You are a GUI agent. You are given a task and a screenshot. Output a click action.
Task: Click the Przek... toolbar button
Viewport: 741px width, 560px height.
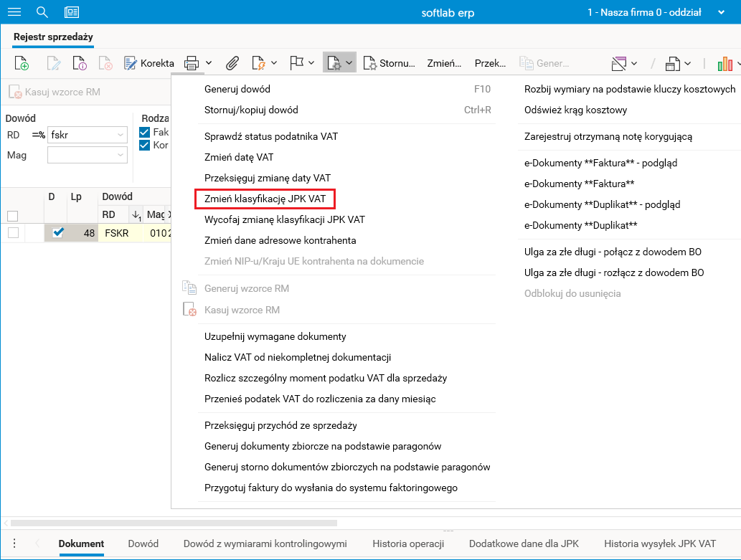(490, 63)
